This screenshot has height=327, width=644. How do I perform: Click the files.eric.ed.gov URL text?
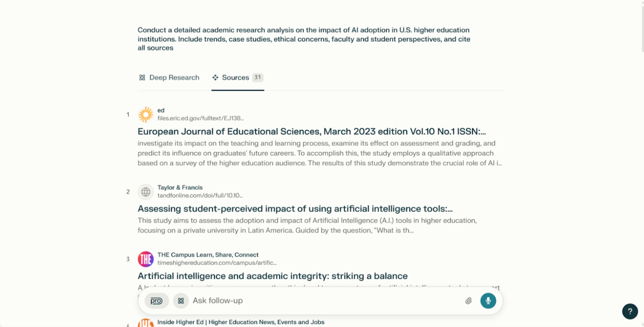(201, 118)
